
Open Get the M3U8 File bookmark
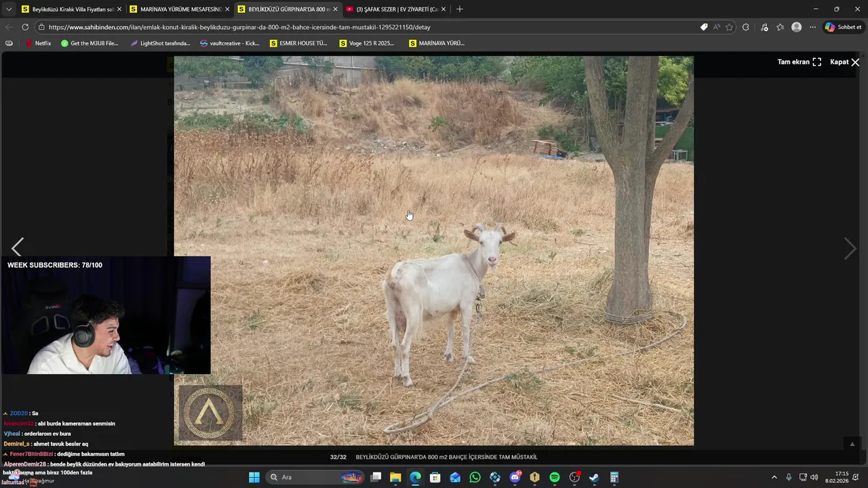tap(90, 43)
